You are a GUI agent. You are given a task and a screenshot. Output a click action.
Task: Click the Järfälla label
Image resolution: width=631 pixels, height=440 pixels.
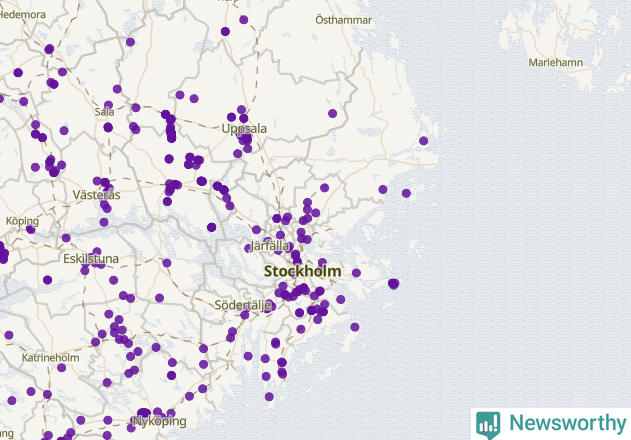click(269, 246)
